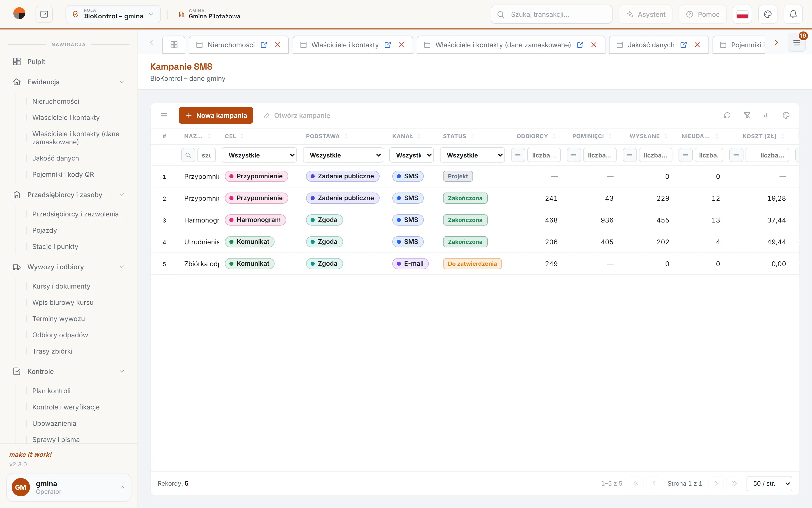Open tab list menu with badge 19

(797, 43)
